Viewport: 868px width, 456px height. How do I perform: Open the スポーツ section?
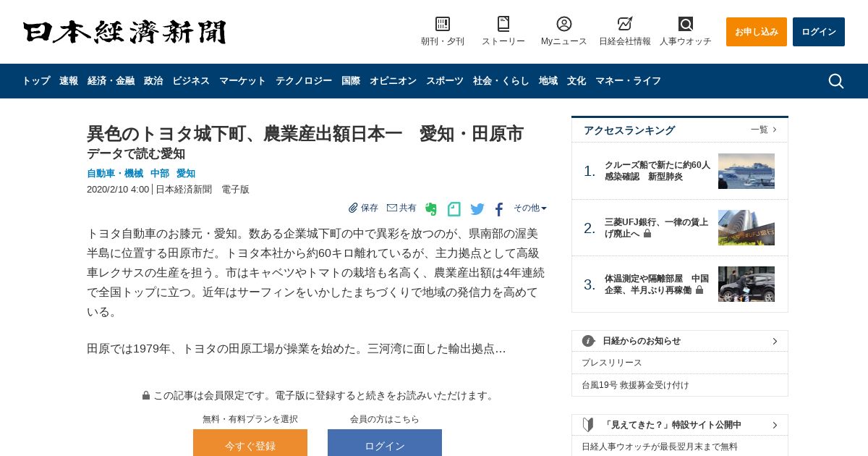pyautogui.click(x=445, y=81)
